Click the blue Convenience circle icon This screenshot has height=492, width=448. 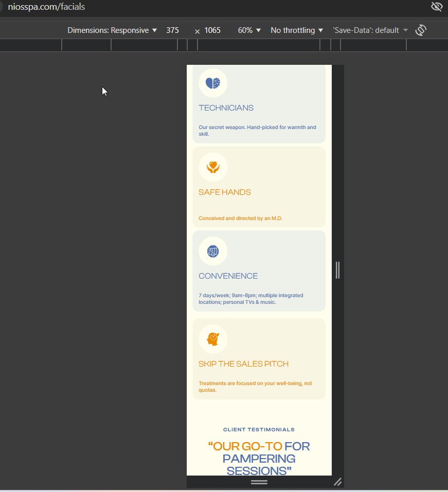pos(213,251)
